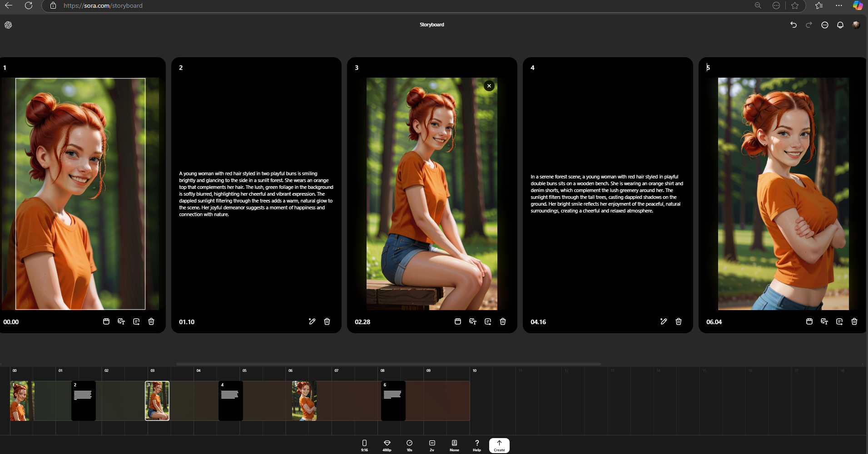Delete storyboard card 3 with trash icon
The height and width of the screenshot is (454, 868).
[x=503, y=321]
